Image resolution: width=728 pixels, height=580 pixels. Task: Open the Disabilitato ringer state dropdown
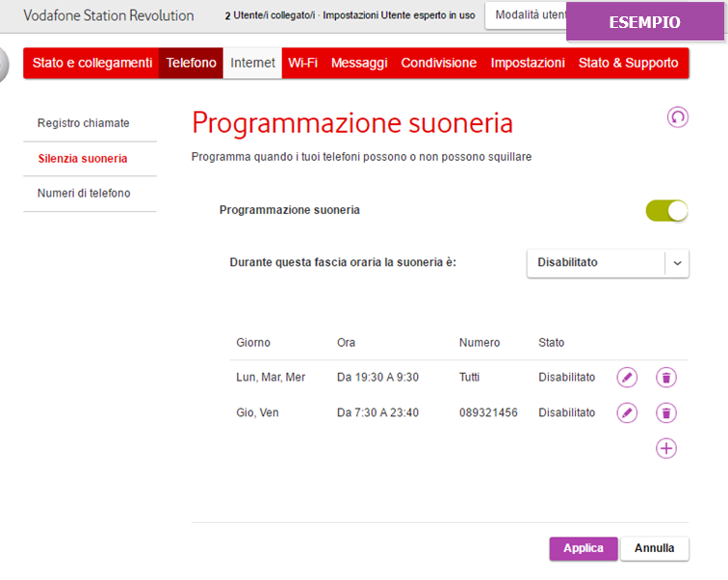[608, 263]
